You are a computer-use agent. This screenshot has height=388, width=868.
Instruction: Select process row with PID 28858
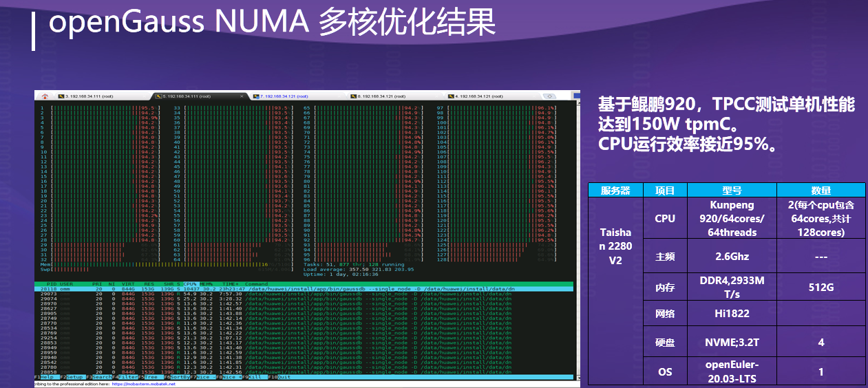[304, 372]
